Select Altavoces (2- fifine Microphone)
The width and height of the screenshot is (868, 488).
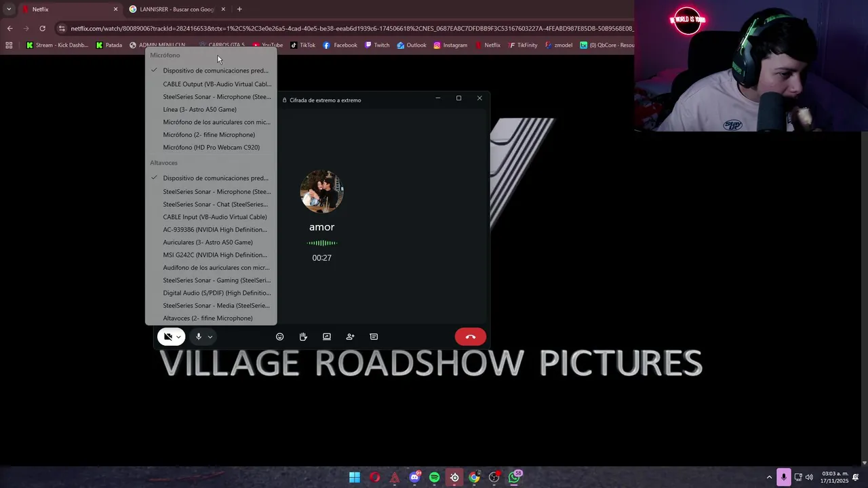[x=211, y=318]
